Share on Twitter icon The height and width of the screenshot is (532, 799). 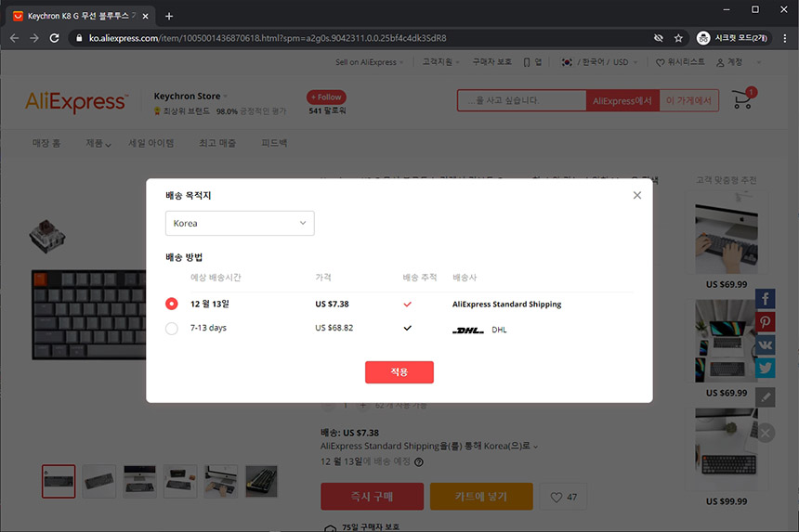point(765,368)
